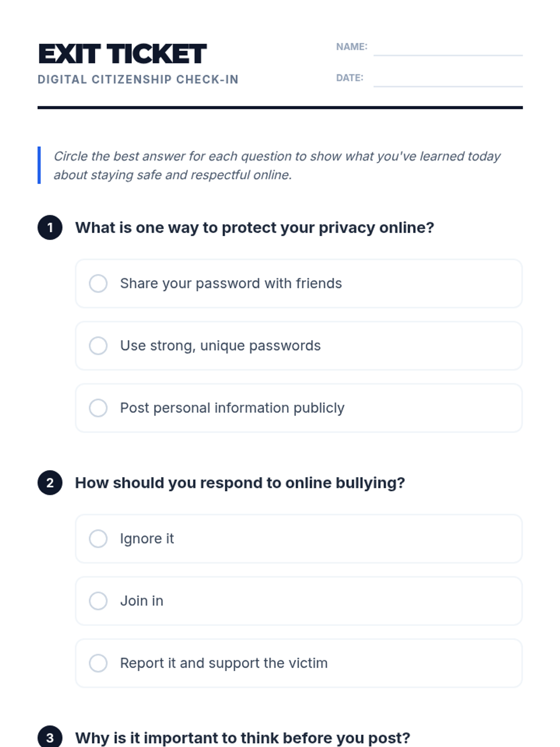Click the question 1 number badge
This screenshot has width=560, height=747.
[50, 228]
